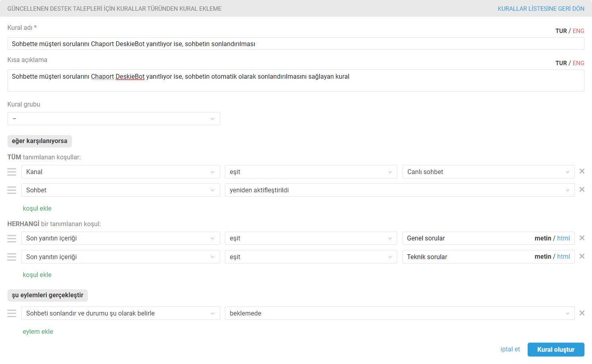The image size is (592, 364).
Task: Open yeniden aktifleştirildi dropdown
Action: click(x=399, y=190)
